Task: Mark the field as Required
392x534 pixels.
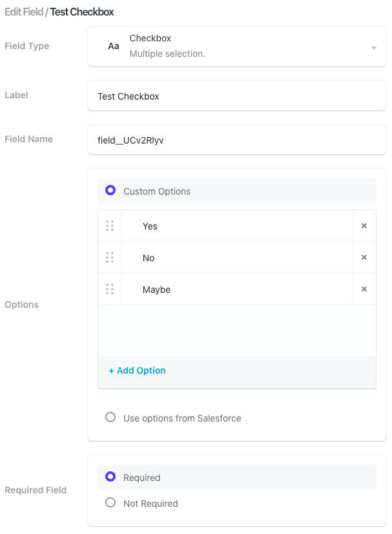Action: pos(110,477)
